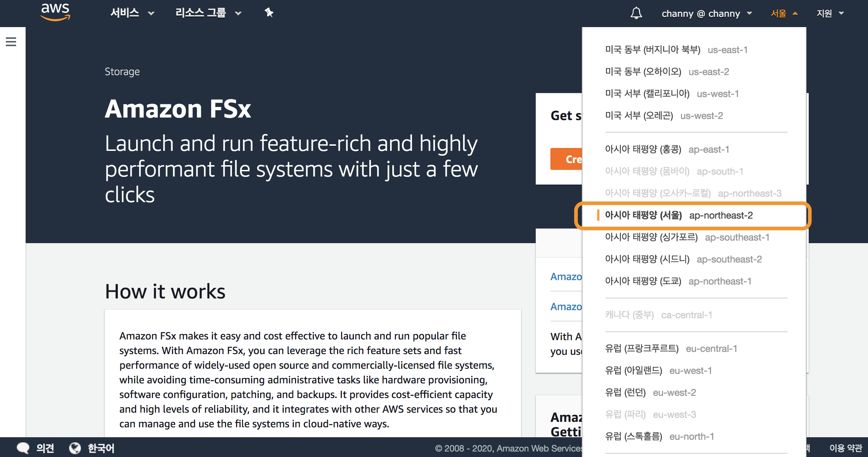Screen dimensions: 868x457
Task: Select region us-east-1 버지니아 북부
Action: click(x=676, y=50)
